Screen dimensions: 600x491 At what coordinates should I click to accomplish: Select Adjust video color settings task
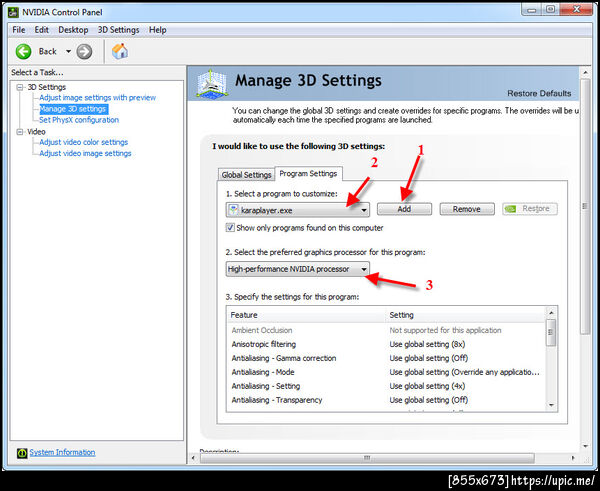tap(83, 142)
